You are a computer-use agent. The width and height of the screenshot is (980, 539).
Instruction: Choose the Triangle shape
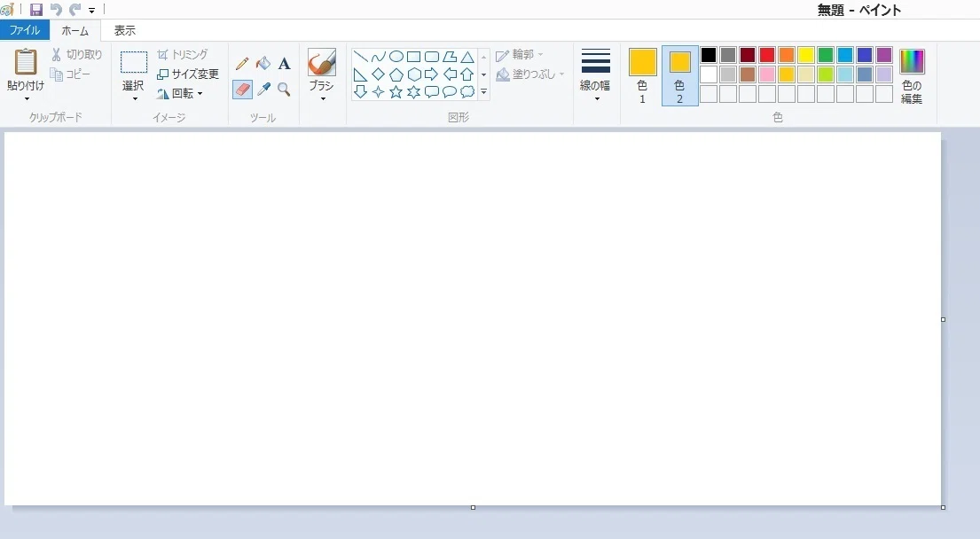467,57
